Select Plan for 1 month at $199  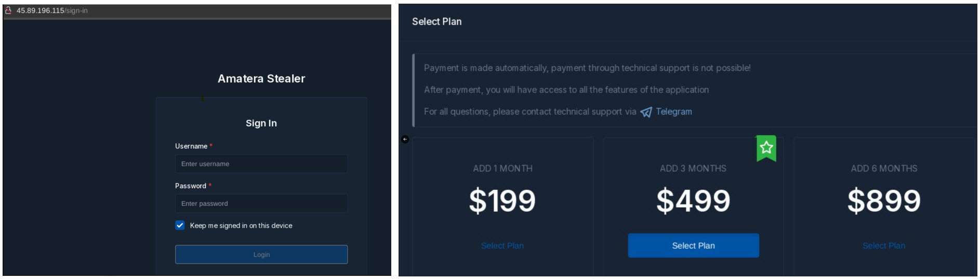coord(502,246)
